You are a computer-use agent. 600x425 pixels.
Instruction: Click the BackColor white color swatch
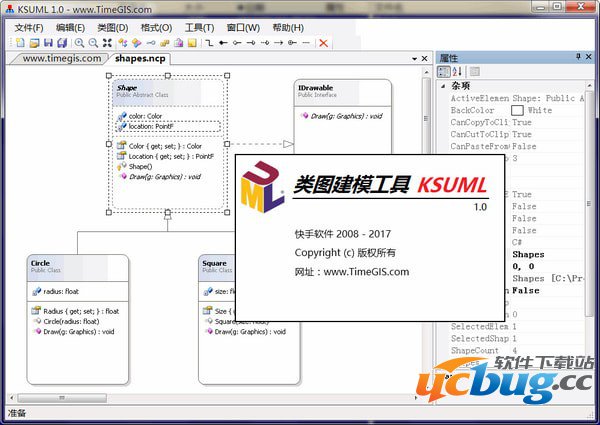click(x=517, y=110)
